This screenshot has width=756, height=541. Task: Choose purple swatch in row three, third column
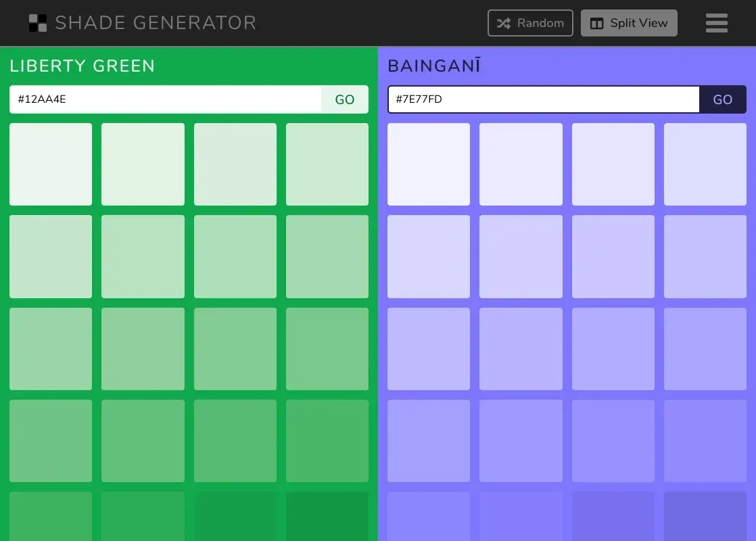click(x=613, y=349)
